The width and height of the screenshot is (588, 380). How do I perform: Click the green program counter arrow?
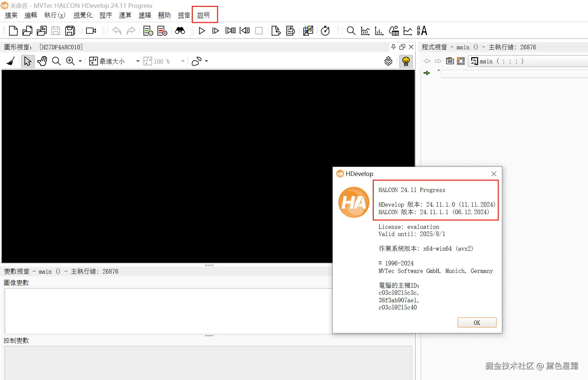tap(427, 73)
